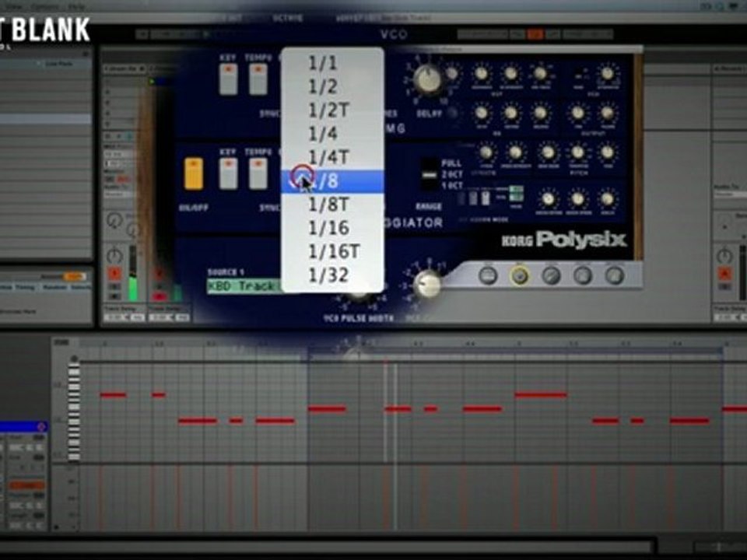Click the last round Polysix footer button

614,275
